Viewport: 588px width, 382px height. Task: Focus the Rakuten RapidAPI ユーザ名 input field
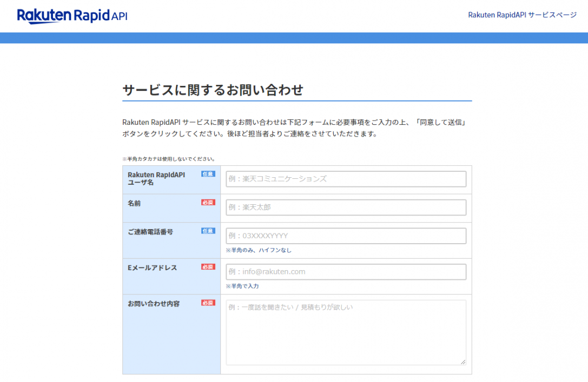pyautogui.click(x=346, y=179)
